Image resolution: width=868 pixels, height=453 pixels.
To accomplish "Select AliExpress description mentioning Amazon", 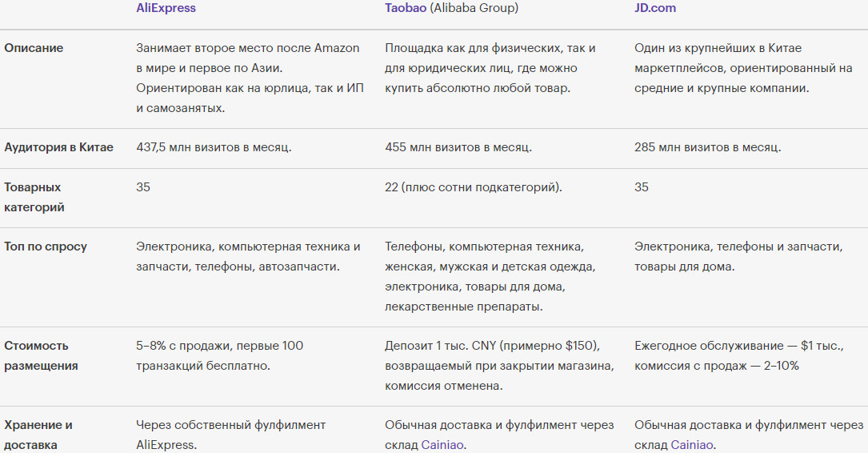I will [249, 78].
